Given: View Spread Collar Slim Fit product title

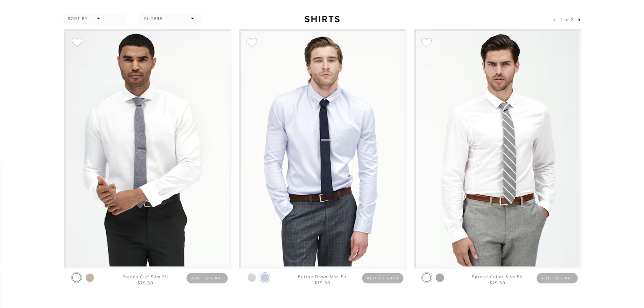Looking at the screenshot, I should [x=497, y=277].
